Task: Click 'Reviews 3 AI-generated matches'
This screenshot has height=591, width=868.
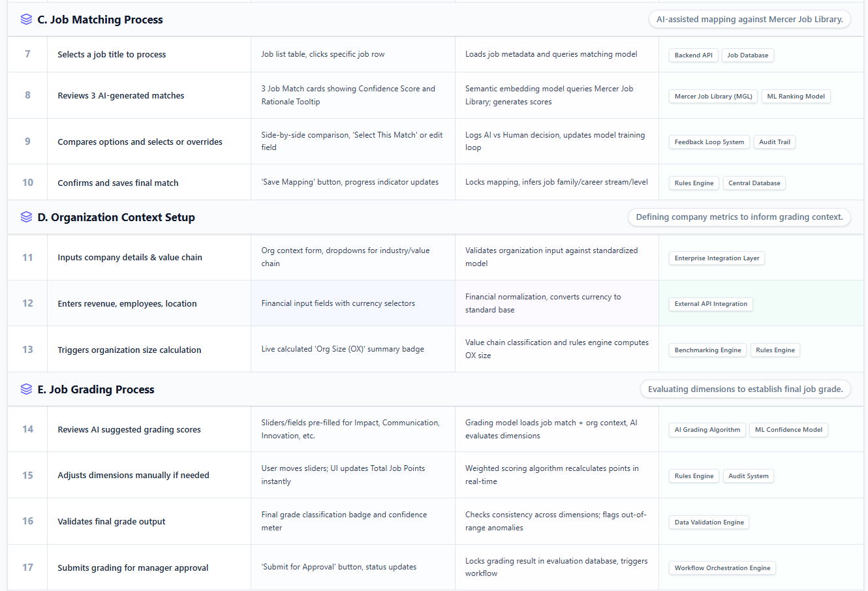Action: click(x=121, y=96)
